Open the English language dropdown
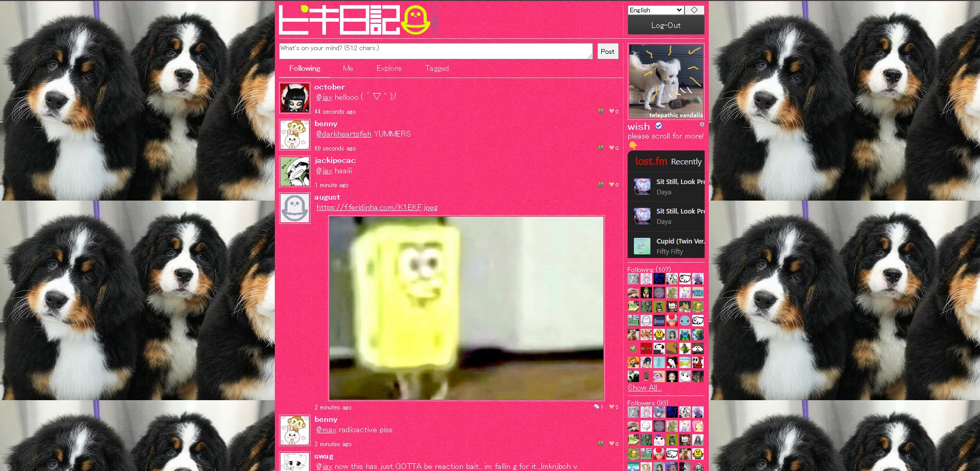The image size is (980, 471). 656,10
